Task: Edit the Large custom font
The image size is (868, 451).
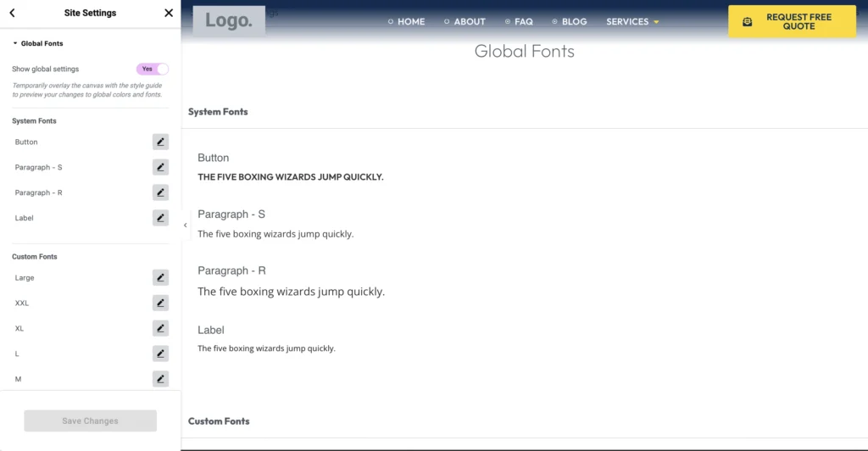Action: point(160,277)
